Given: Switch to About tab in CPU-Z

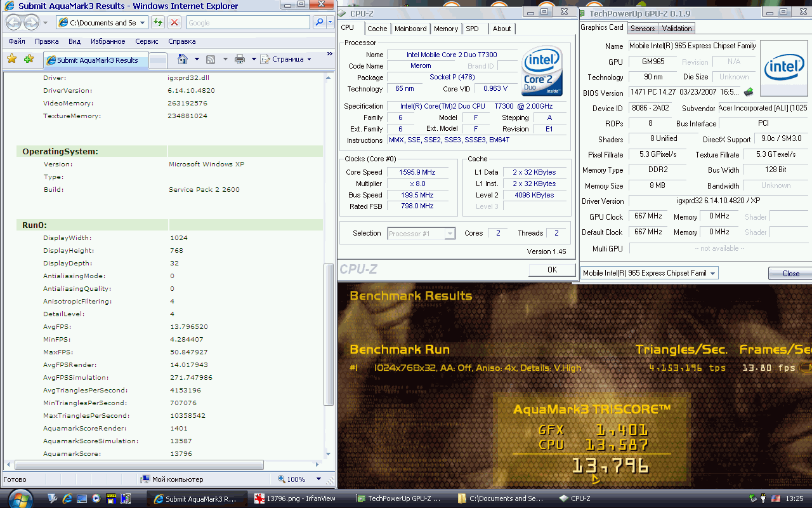Looking at the screenshot, I should [501, 29].
